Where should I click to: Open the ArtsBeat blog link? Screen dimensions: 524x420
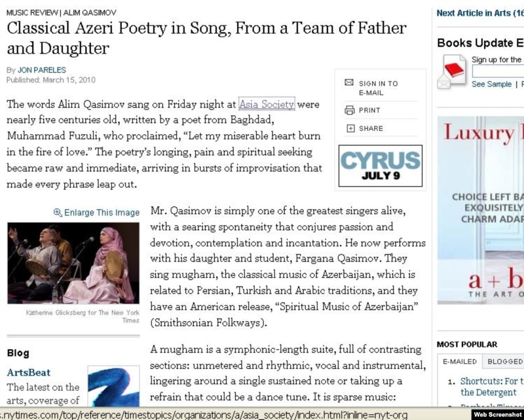click(x=29, y=372)
